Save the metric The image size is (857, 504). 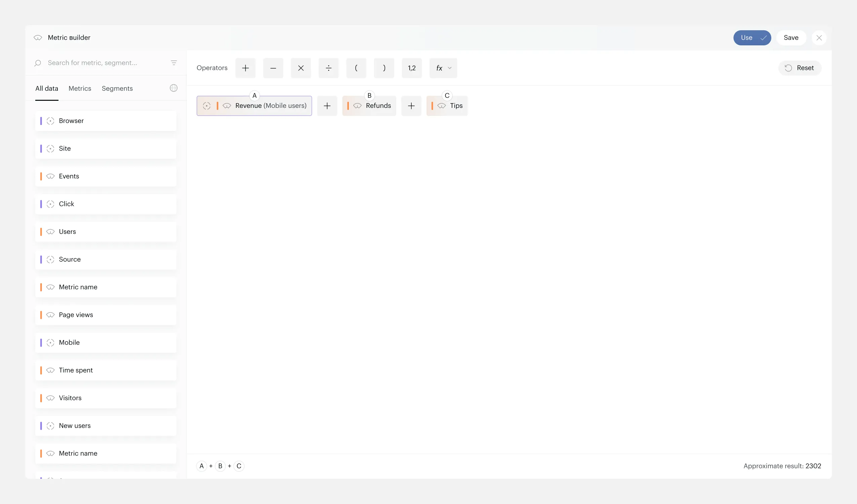[x=791, y=38]
